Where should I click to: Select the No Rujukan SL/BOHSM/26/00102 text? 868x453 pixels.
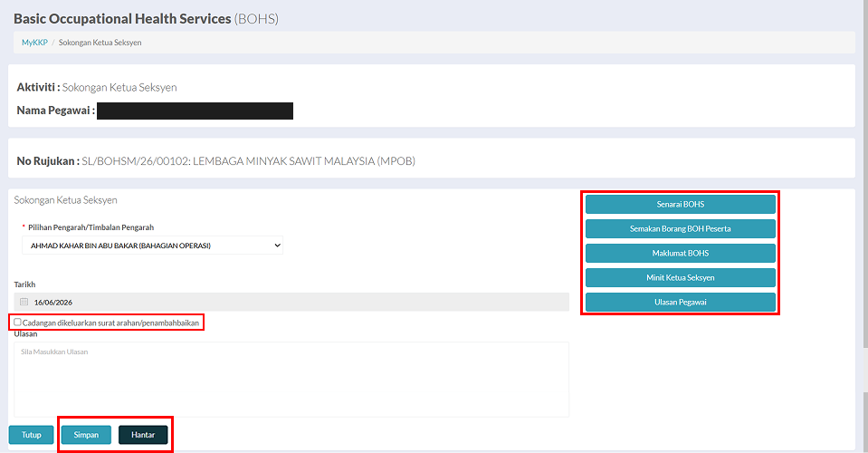216,161
